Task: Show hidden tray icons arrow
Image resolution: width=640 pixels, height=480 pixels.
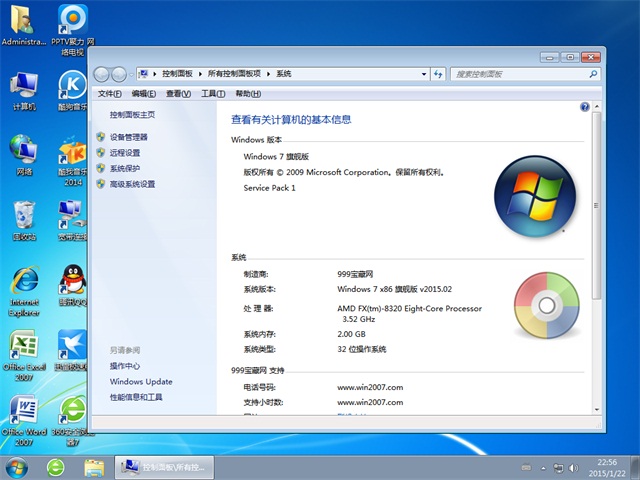Action: pyautogui.click(x=543, y=468)
